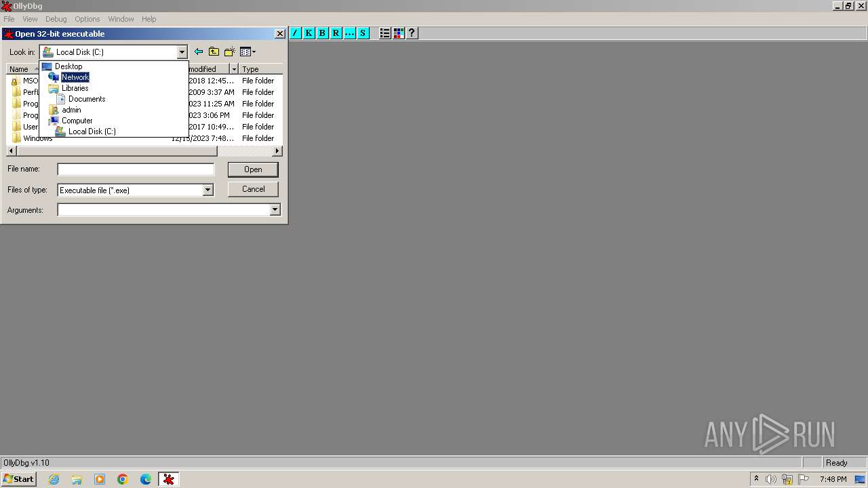868x488 pixels.
Task: Select Libraries in Look in list
Action: coord(75,88)
